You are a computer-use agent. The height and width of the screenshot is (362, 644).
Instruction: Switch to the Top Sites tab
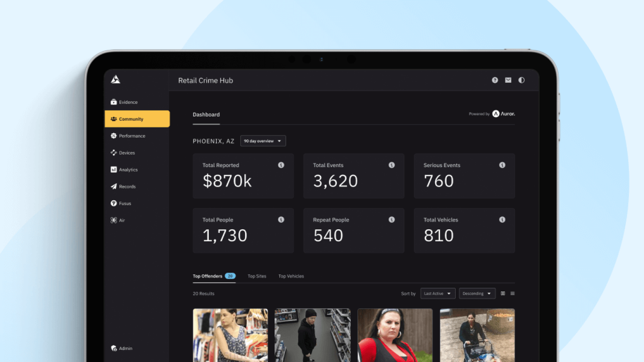pos(257,276)
